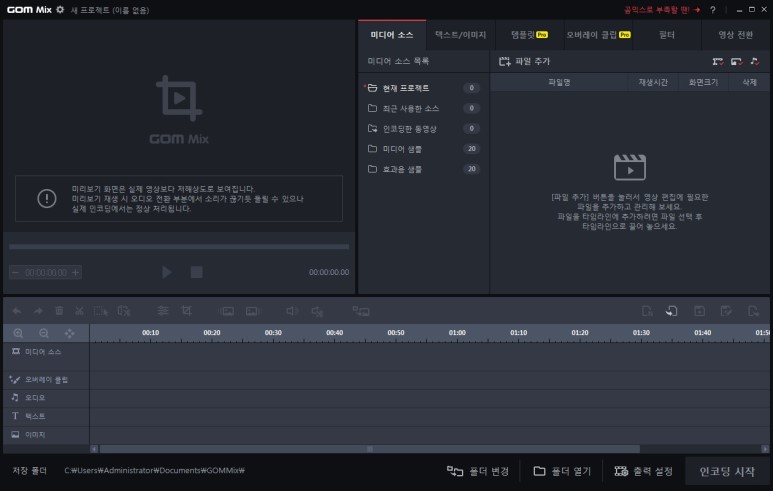773x491 pixels.
Task: Click the dashed selection-with-X remove icon
Action: (x=124, y=311)
